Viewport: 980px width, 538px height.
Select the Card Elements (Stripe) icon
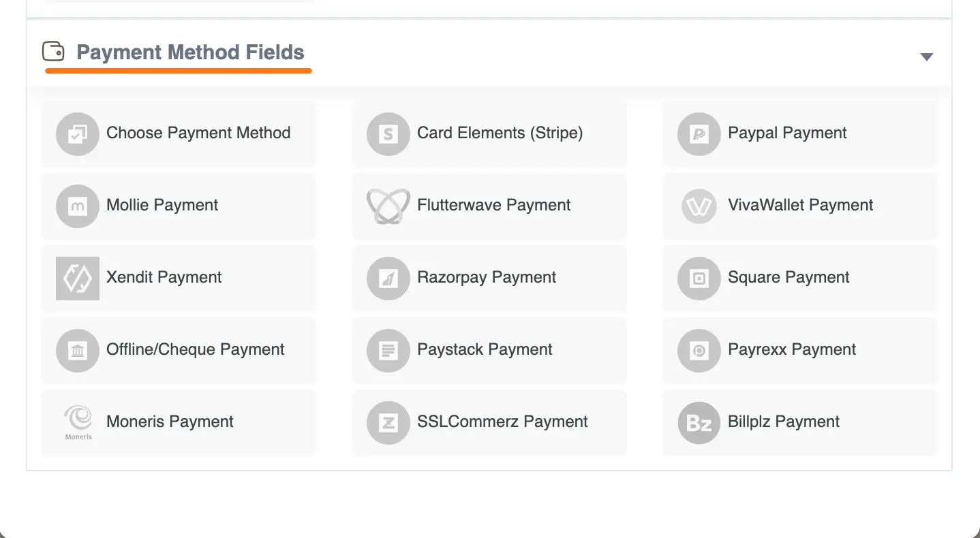[388, 133]
